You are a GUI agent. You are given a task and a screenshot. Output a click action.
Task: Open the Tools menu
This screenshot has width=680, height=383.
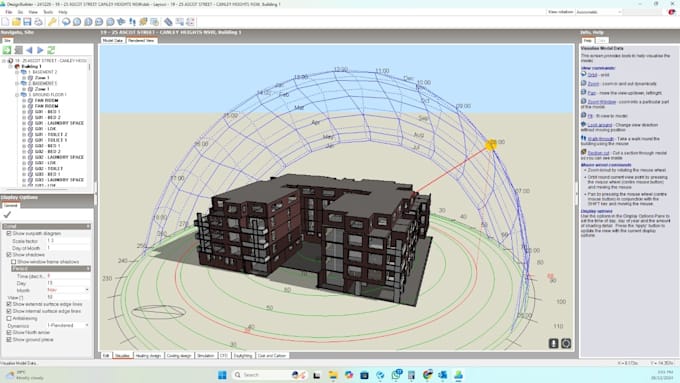click(x=48, y=12)
